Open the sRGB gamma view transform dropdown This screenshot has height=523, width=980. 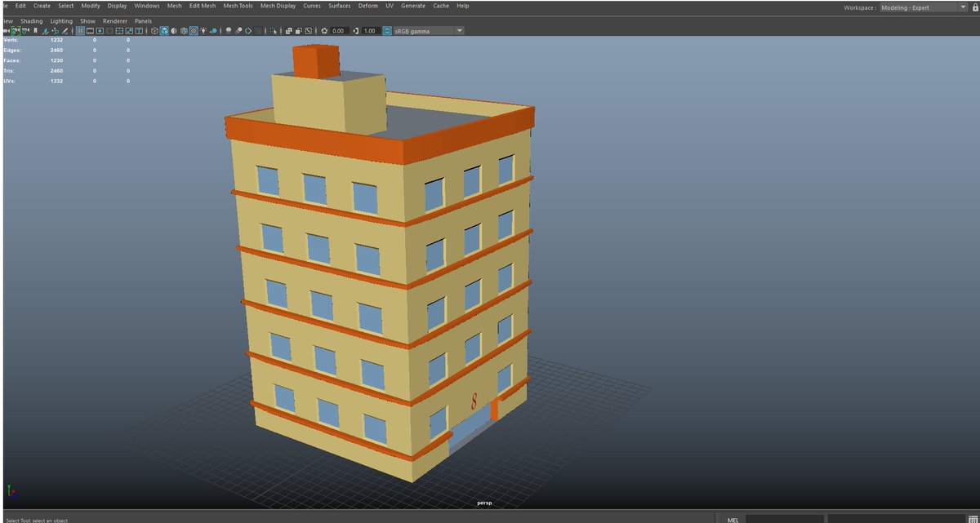pyautogui.click(x=430, y=31)
